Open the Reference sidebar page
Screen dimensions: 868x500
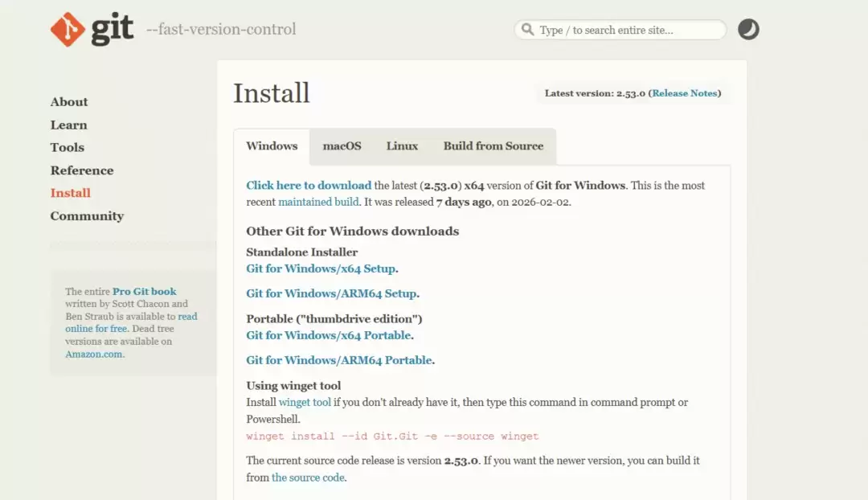[82, 170]
